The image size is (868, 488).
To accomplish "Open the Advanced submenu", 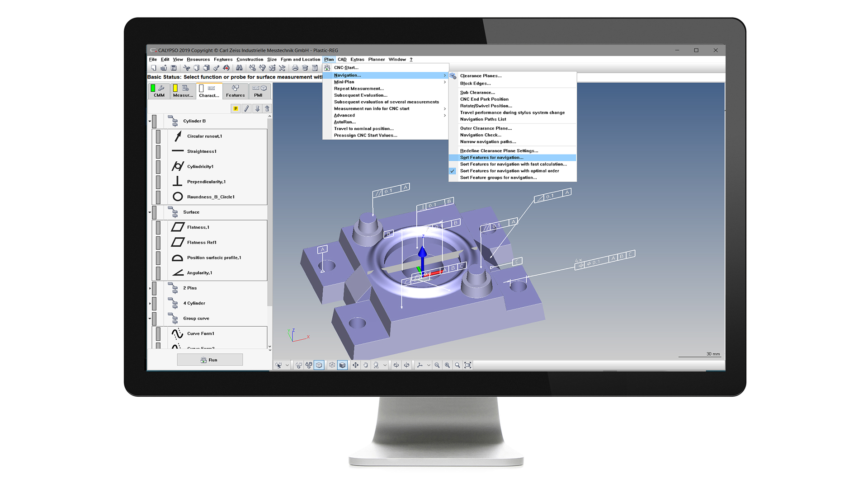I will click(x=386, y=115).
